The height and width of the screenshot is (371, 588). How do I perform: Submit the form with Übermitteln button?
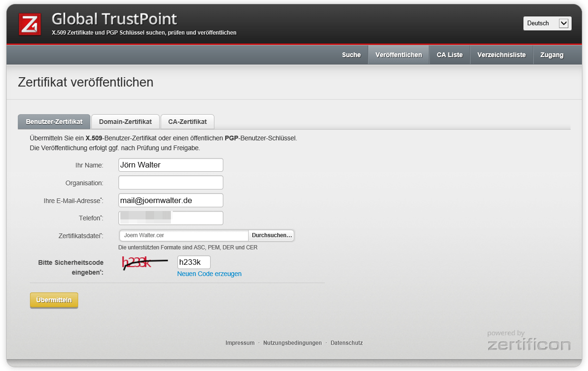pos(54,300)
